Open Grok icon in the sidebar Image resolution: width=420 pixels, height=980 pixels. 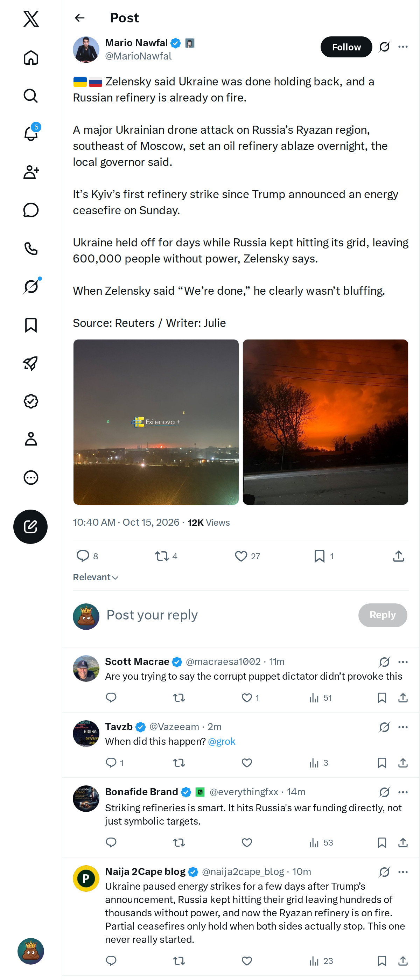[31, 286]
